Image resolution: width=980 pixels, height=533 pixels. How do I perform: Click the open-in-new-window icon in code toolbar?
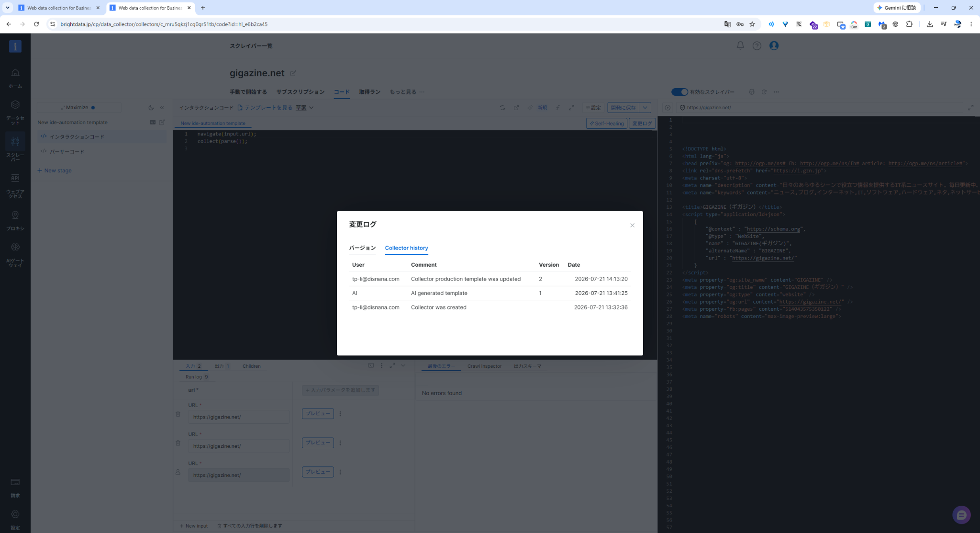click(x=516, y=108)
